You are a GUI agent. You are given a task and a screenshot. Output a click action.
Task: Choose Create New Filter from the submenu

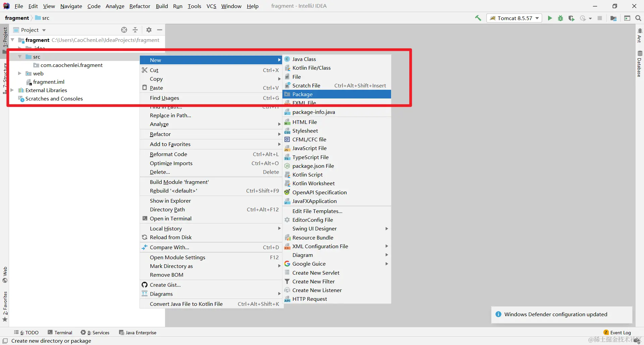coord(337,281)
